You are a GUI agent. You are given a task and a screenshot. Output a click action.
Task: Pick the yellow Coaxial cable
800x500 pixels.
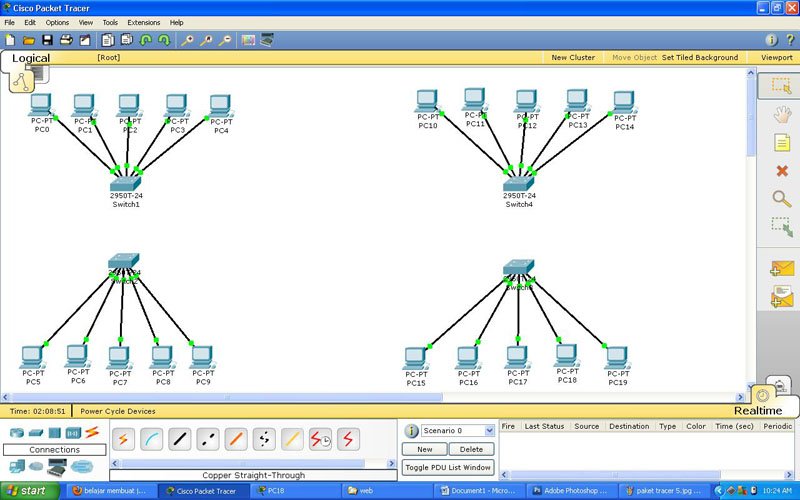coord(292,439)
